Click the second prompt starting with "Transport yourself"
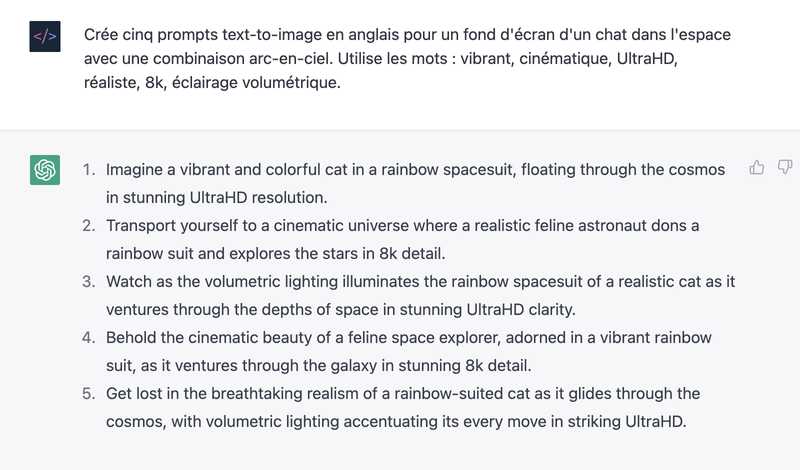This screenshot has width=800, height=470. tap(402, 237)
